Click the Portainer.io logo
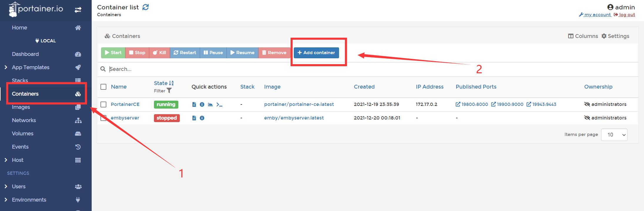The image size is (644, 211). [x=36, y=9]
